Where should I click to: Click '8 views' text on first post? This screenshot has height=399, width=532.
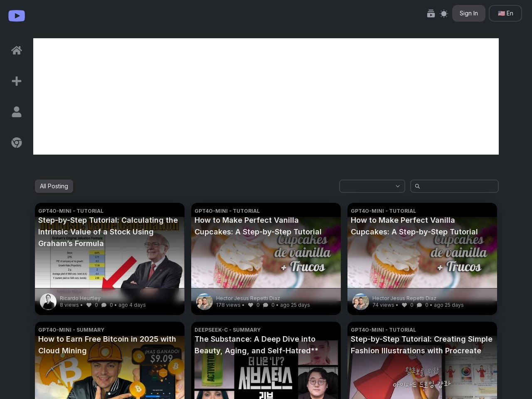tap(69, 305)
